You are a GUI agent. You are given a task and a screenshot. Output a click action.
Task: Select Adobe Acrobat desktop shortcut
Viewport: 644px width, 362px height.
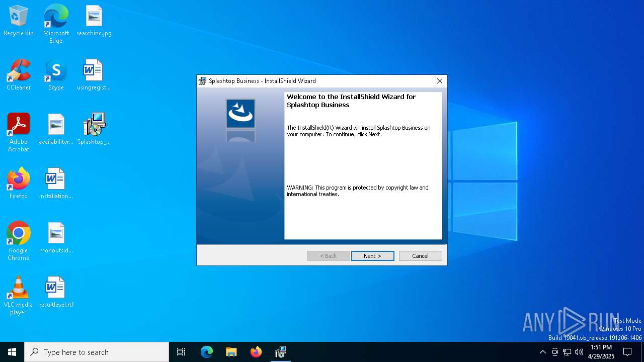click(19, 133)
